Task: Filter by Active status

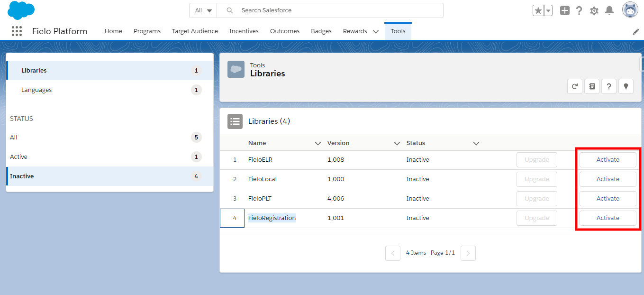Action: (109, 157)
